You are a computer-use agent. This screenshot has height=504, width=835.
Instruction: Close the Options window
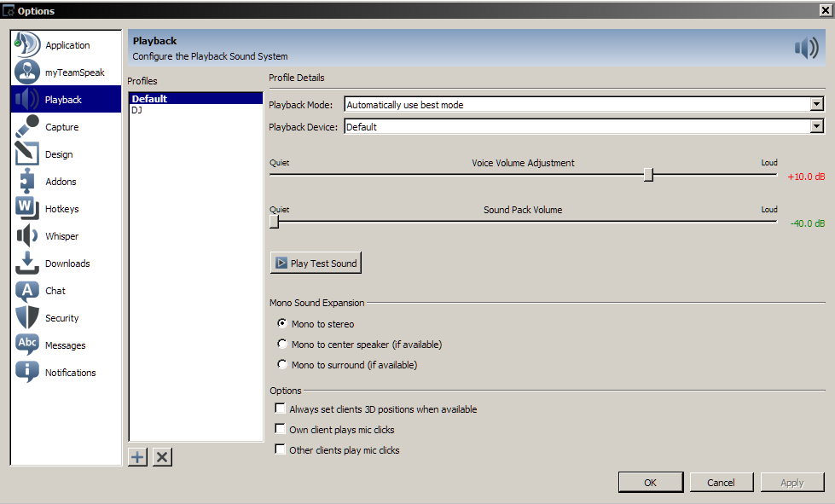pyautogui.click(x=826, y=10)
